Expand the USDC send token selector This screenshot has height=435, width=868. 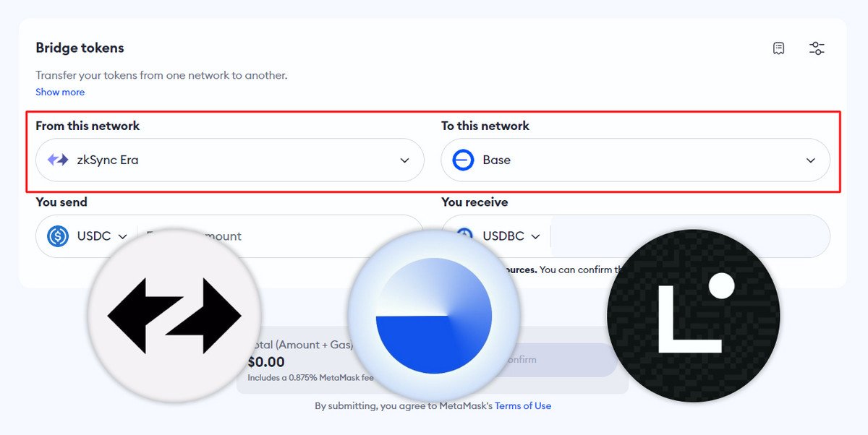click(x=102, y=236)
